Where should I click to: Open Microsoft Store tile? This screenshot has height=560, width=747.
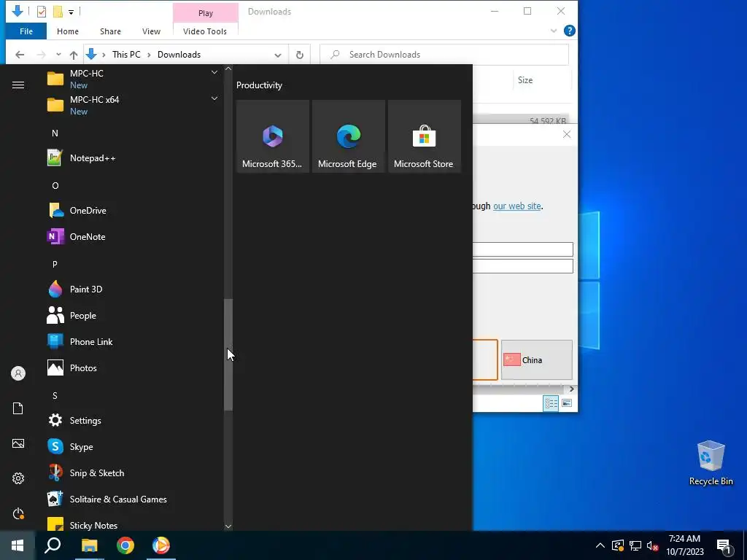[424, 136]
